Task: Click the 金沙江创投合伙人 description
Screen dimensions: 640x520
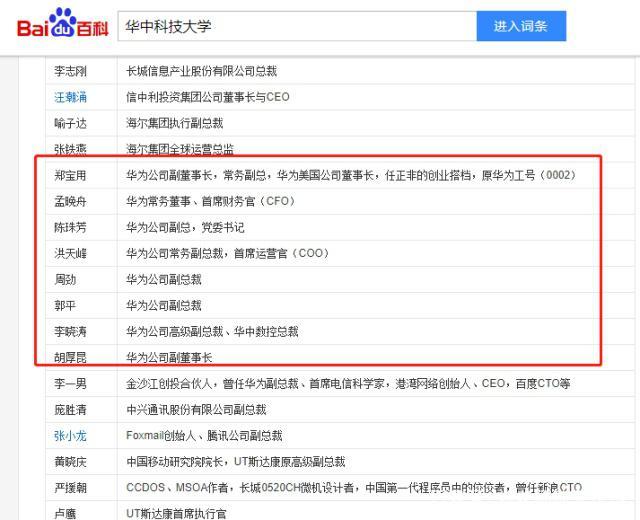Action: (x=348, y=384)
